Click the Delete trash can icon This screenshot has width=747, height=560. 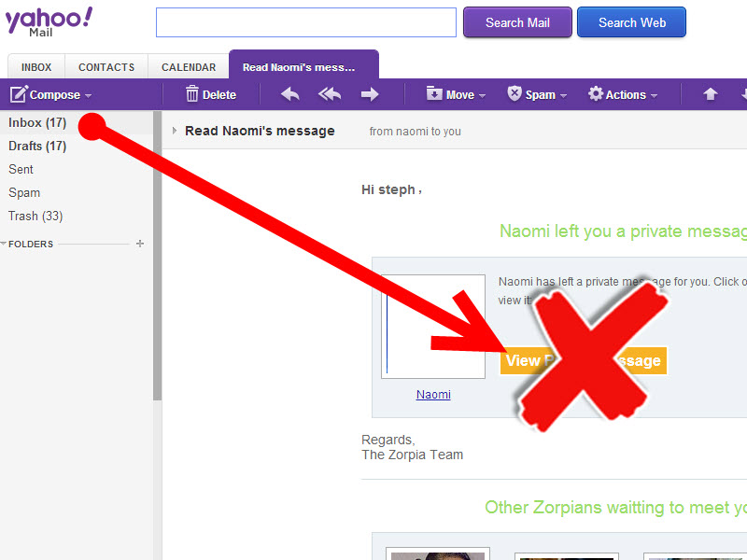pyautogui.click(x=192, y=94)
